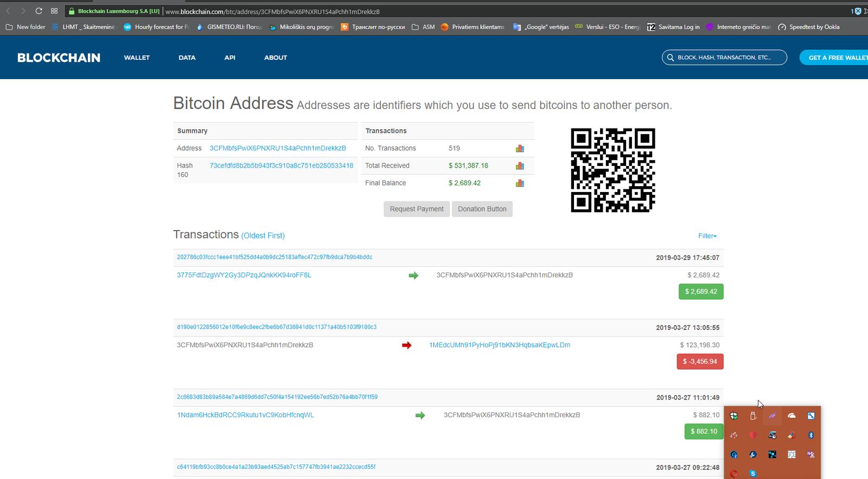Click the Final Balance chart icon

[520, 183]
